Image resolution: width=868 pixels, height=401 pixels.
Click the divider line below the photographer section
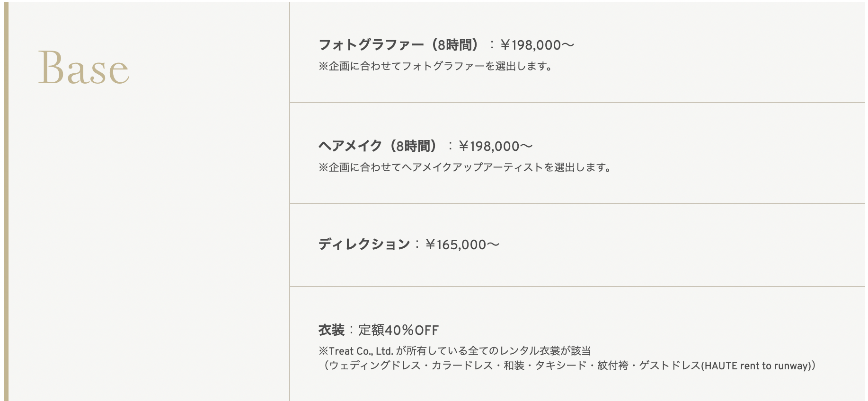[577, 103]
